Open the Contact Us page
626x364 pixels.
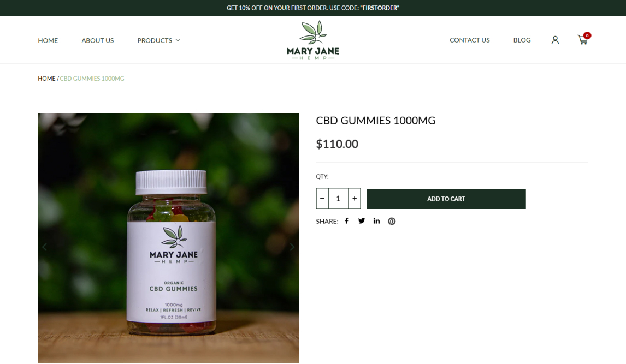(470, 40)
